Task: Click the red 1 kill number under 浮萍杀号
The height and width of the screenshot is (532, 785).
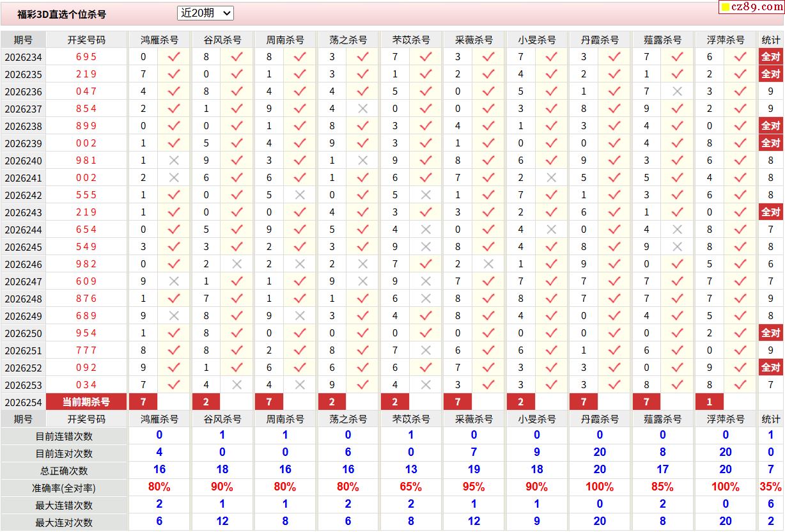Action: point(710,402)
